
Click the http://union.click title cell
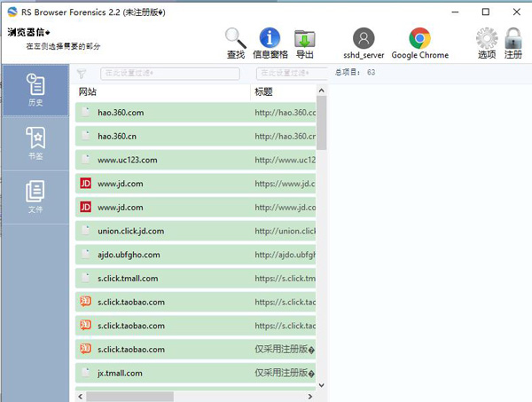(x=285, y=231)
